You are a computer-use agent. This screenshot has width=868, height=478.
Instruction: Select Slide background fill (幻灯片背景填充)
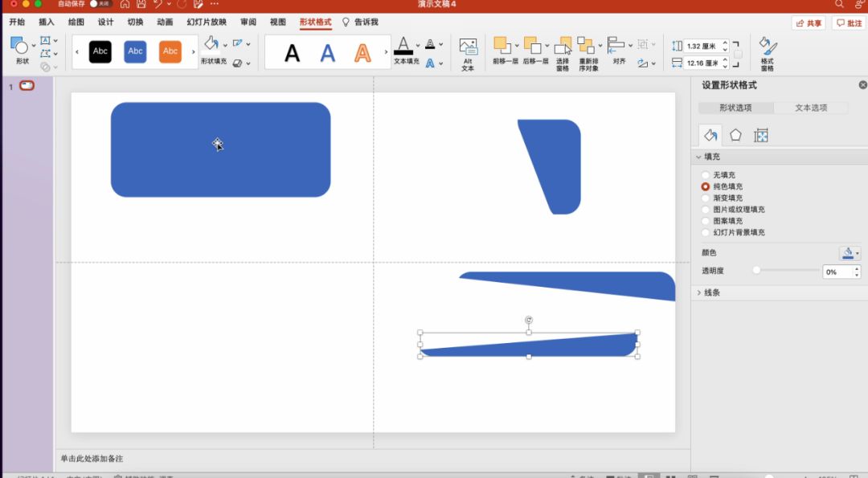706,232
